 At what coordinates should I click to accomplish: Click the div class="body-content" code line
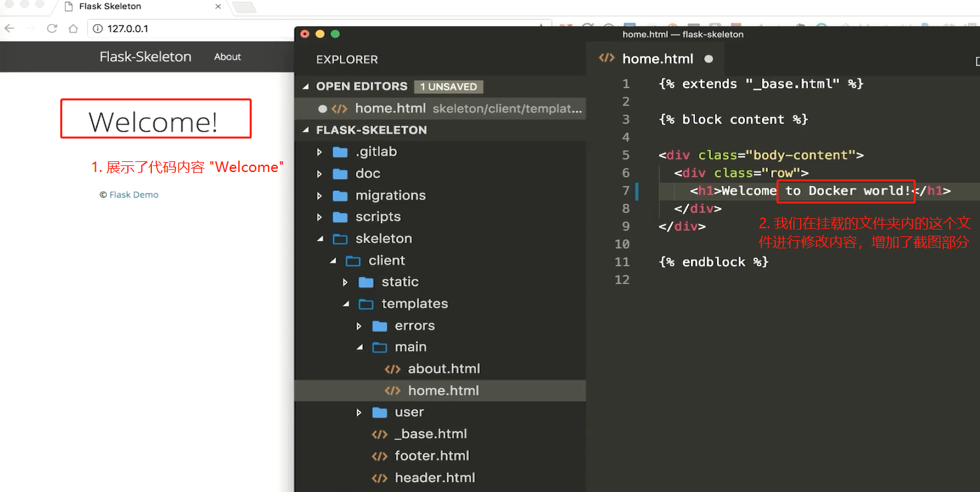click(x=761, y=155)
